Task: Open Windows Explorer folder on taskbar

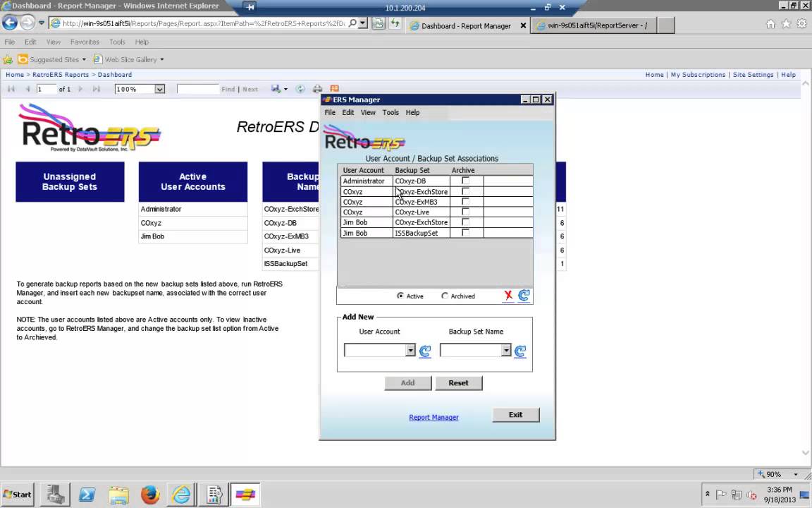Action: pyautogui.click(x=118, y=495)
